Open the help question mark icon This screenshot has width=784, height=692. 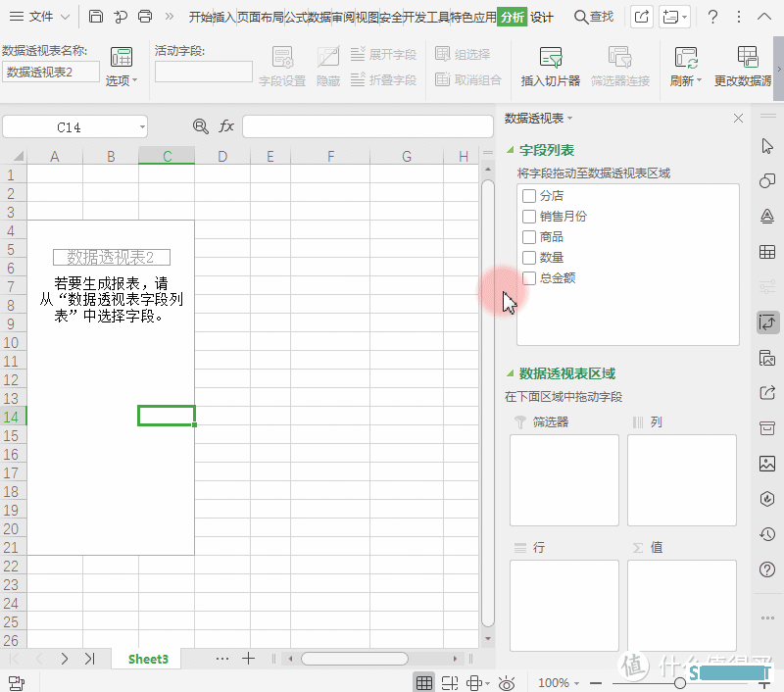[x=712, y=17]
